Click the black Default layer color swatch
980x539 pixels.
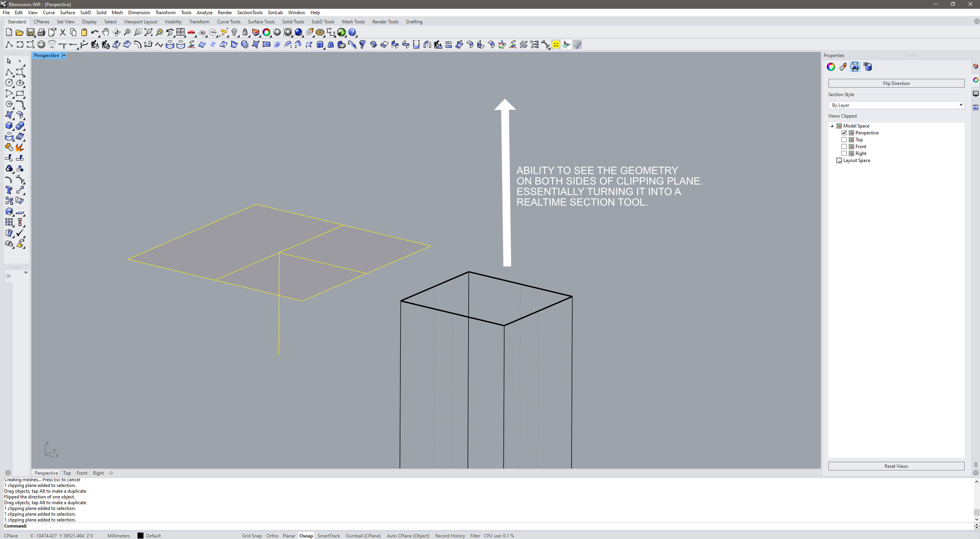point(140,536)
